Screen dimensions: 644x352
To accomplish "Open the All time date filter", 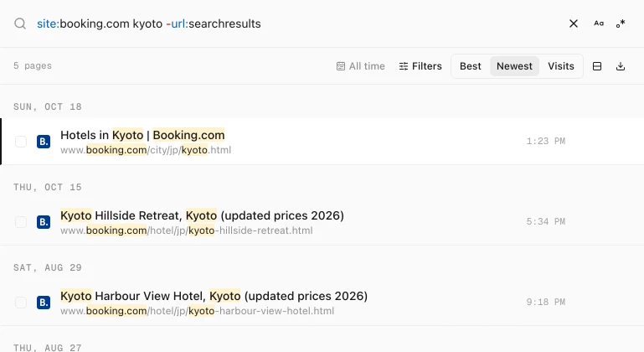I will [361, 66].
